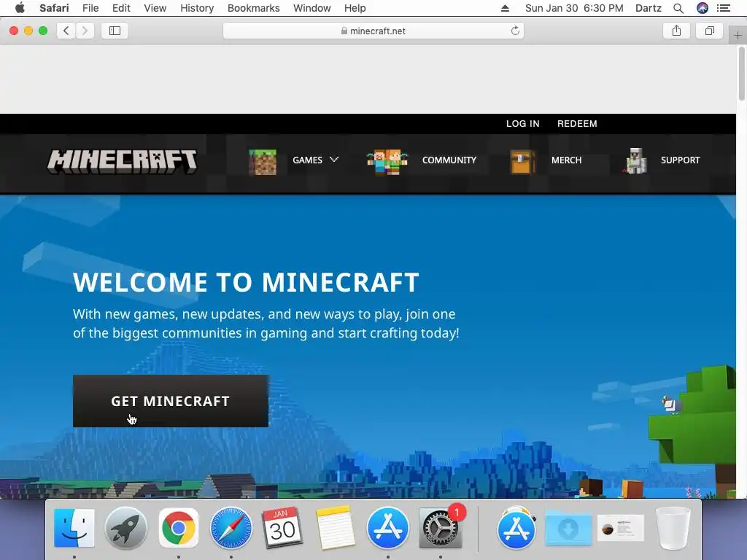Open the File menu
The width and height of the screenshot is (747, 560).
point(90,8)
